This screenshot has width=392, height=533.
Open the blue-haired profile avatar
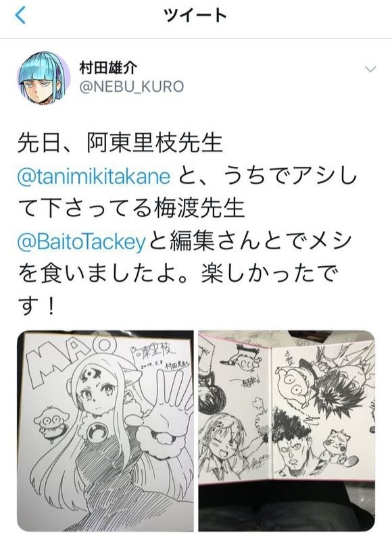coord(43,78)
